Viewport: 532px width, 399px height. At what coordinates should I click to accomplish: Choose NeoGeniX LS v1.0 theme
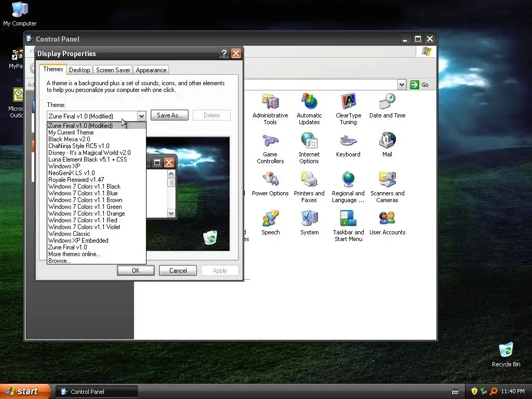(97, 173)
